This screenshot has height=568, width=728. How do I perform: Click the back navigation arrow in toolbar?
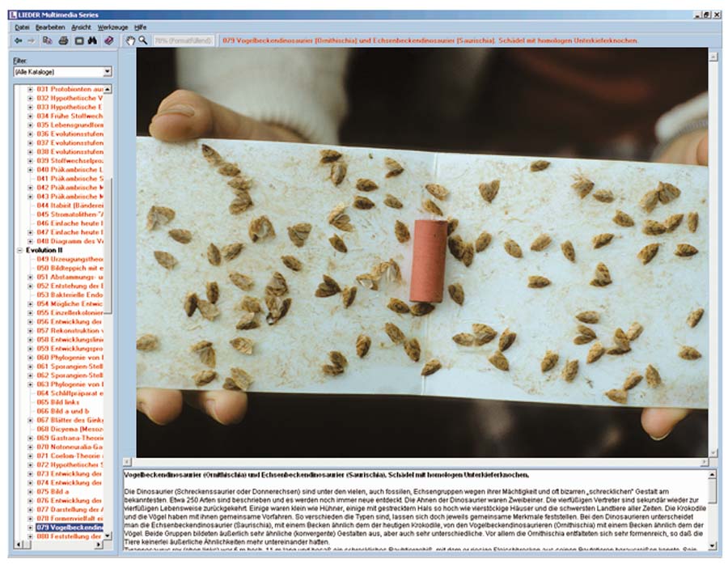(x=18, y=40)
